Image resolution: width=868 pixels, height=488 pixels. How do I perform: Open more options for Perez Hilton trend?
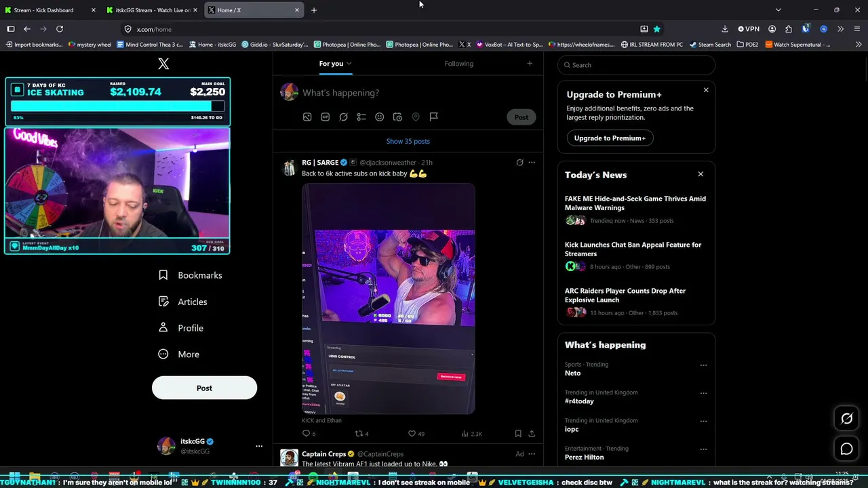click(703, 449)
